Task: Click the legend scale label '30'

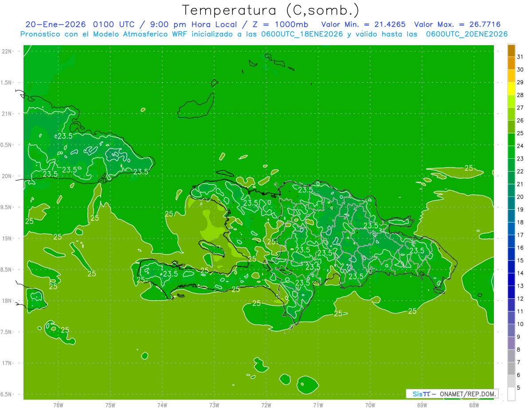Action: [520, 70]
